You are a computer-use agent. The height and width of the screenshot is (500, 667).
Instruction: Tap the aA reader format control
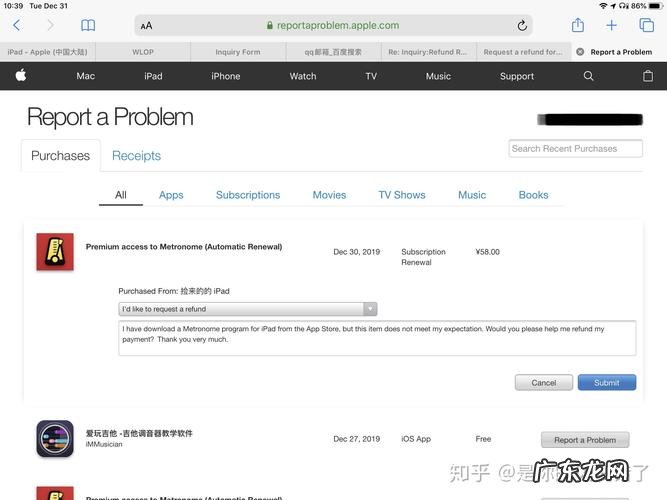(147, 25)
